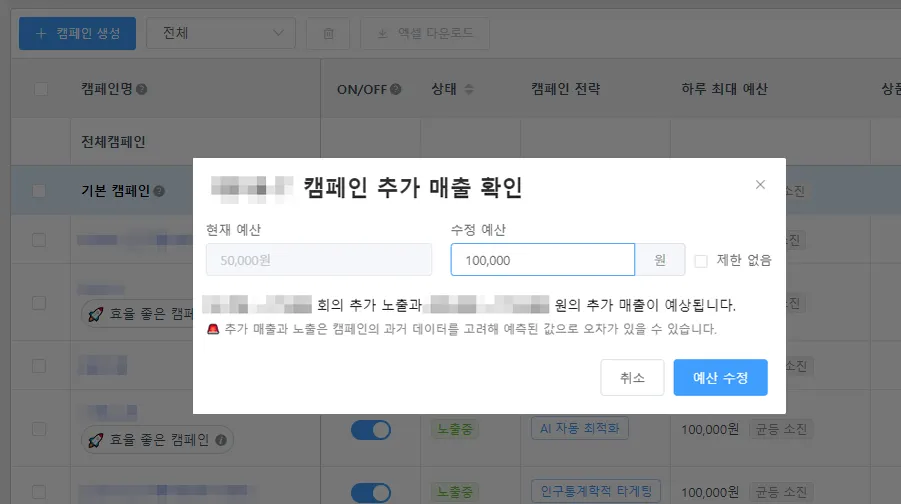Click the red siren warning icon

point(213,329)
